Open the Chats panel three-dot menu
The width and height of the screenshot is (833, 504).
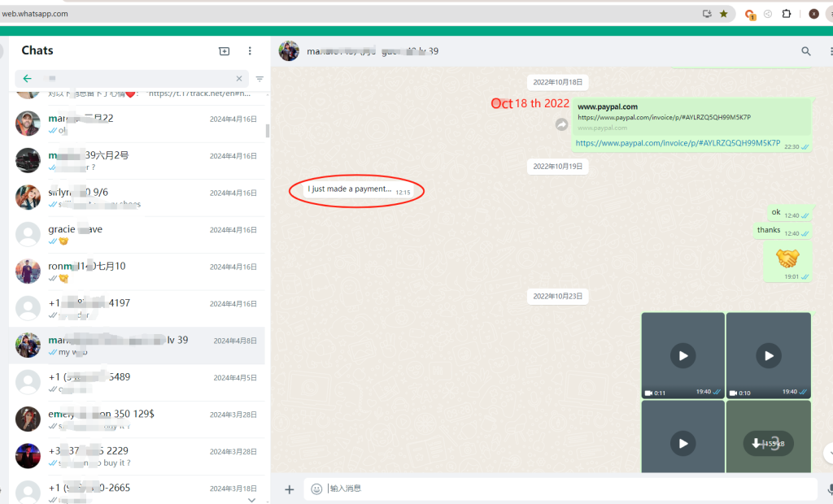250,51
